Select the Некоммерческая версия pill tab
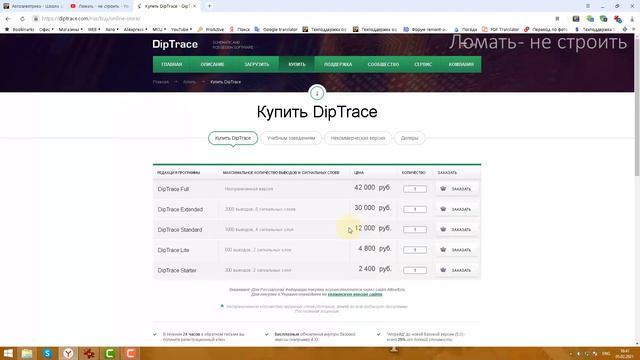The image size is (640, 360). coord(358,138)
